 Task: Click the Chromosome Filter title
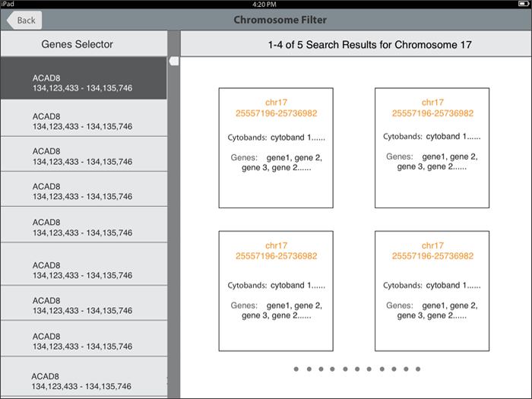(280, 20)
